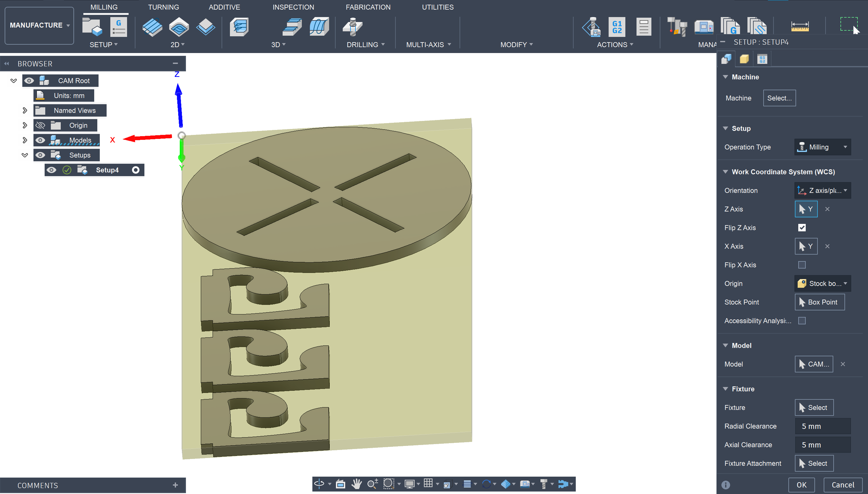
Task: Uncheck the Flip Z Axis checkbox
Action: 802,228
